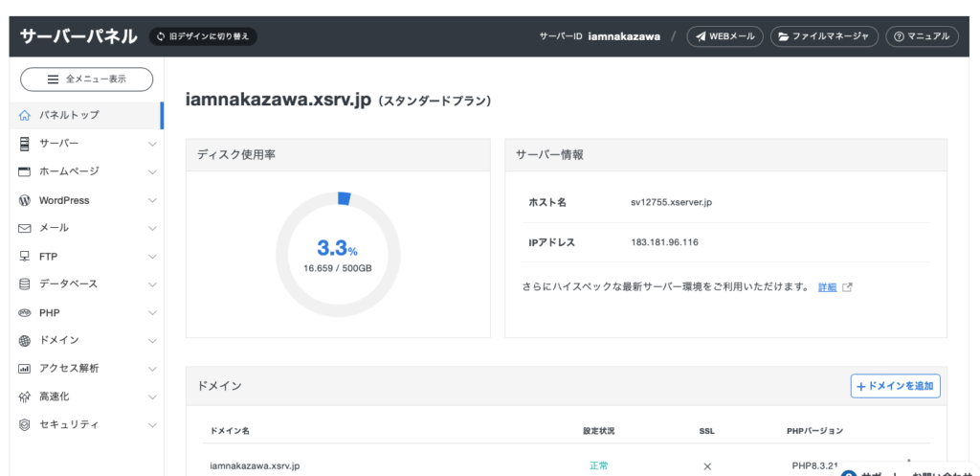Expand the セキュリティ menu chevron
This screenshot has height=476, width=980.
(152, 424)
